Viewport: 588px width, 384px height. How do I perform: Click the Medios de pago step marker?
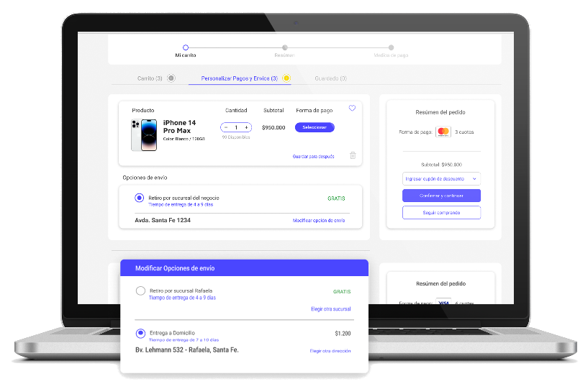(x=391, y=47)
